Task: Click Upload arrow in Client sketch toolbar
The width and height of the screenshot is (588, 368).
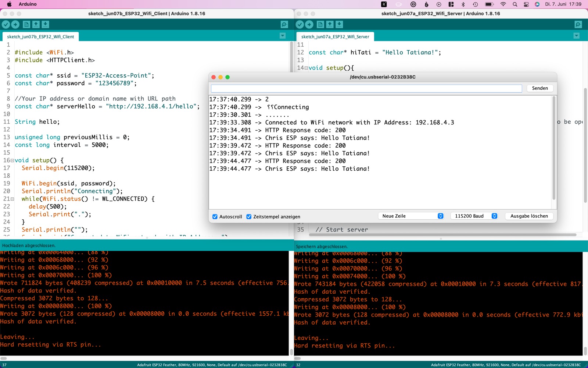Action: click(x=15, y=25)
